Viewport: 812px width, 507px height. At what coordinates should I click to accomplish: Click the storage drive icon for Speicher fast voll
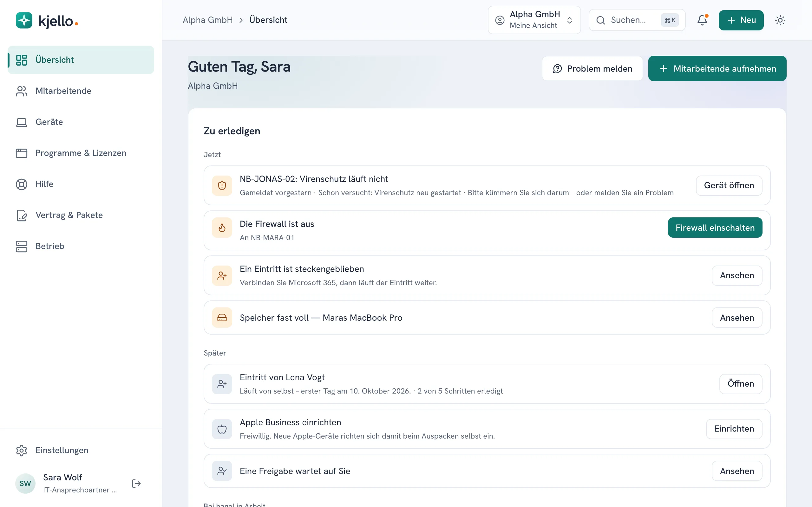pyautogui.click(x=222, y=318)
